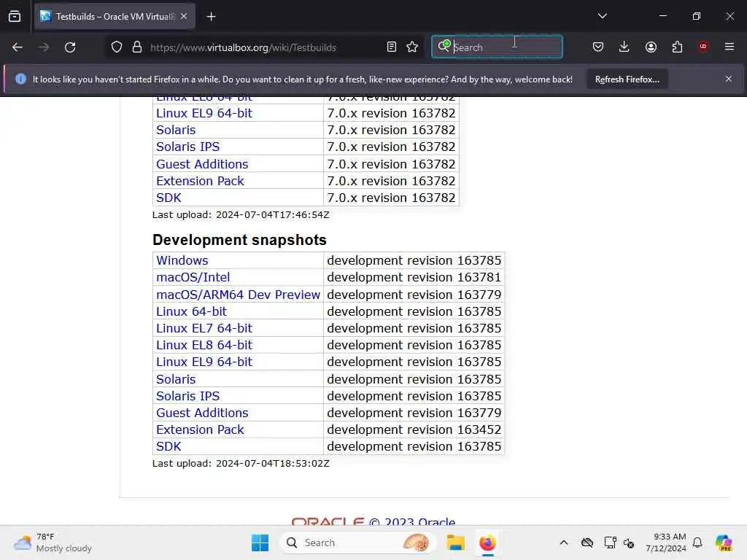Open the Firefox hamburger menu
Screen dimensions: 747x560
pos(729,47)
